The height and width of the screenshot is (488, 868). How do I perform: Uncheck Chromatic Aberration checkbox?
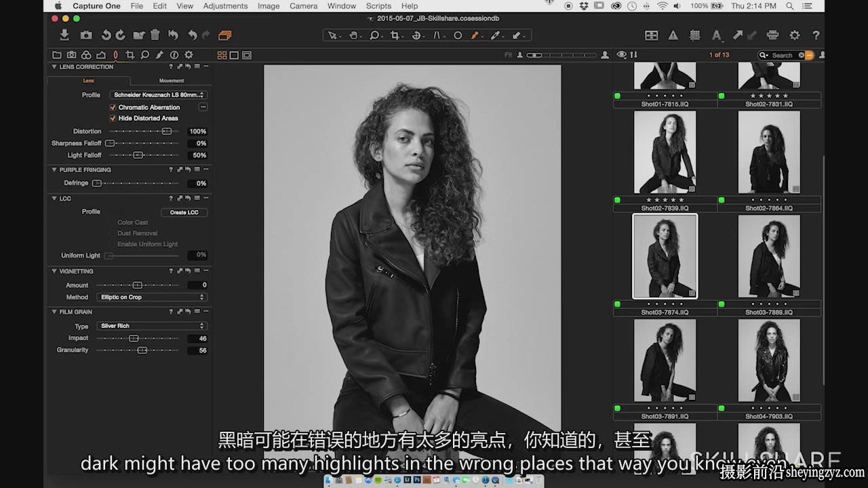click(x=113, y=107)
